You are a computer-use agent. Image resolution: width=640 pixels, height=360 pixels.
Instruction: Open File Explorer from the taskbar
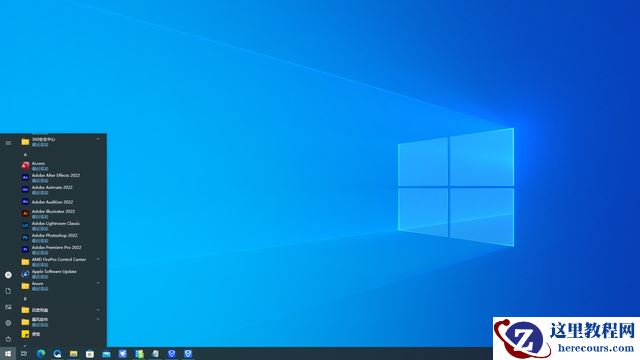(x=73, y=353)
